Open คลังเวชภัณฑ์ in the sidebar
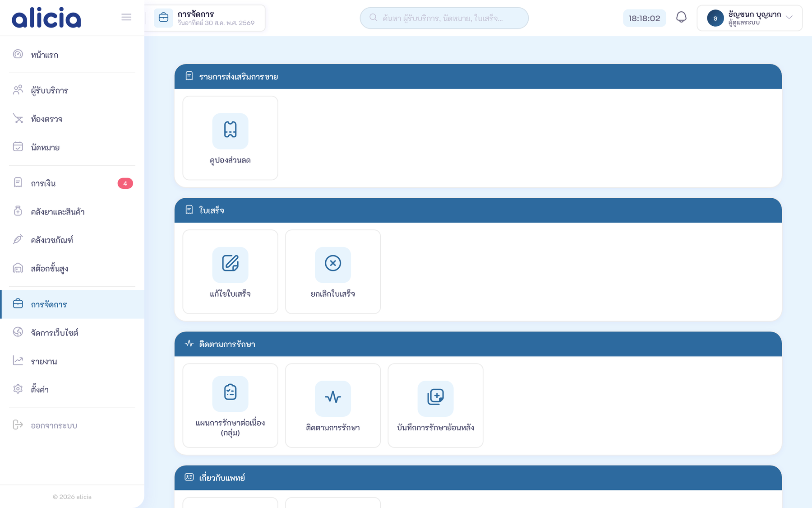Viewport: 812px width, 508px height. [x=72, y=240]
